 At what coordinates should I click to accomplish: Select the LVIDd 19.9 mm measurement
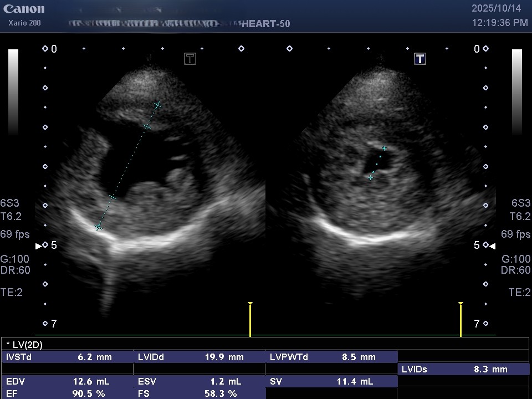[x=199, y=357]
